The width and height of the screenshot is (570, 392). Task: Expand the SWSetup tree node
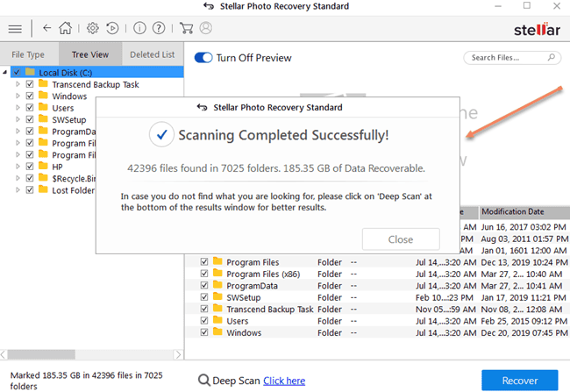[18, 119]
